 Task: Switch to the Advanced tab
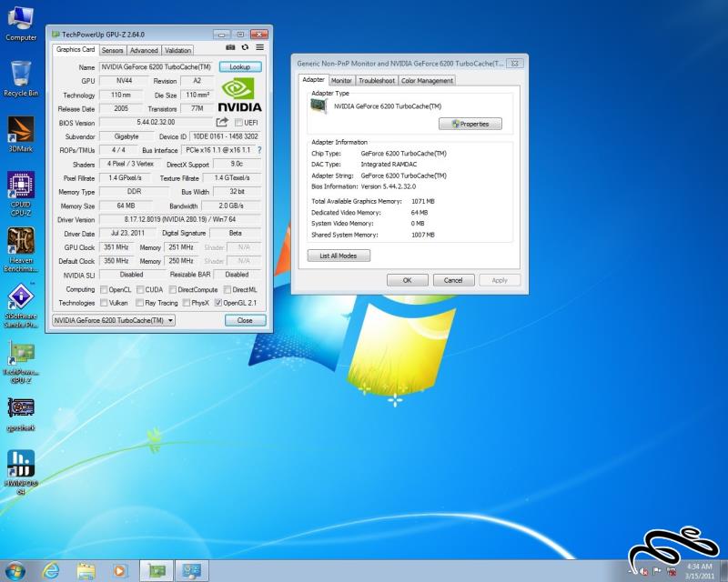144,50
